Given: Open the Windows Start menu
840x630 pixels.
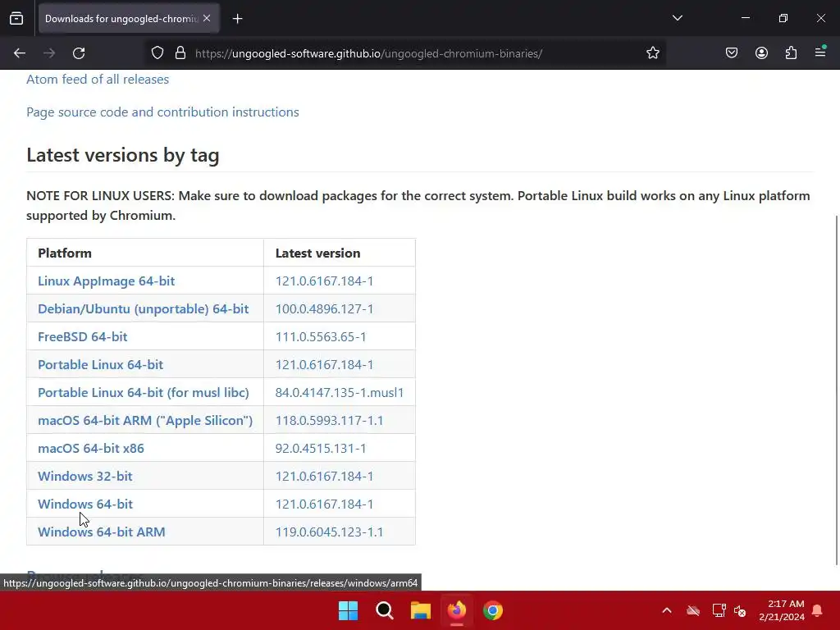Looking at the screenshot, I should pos(348,610).
